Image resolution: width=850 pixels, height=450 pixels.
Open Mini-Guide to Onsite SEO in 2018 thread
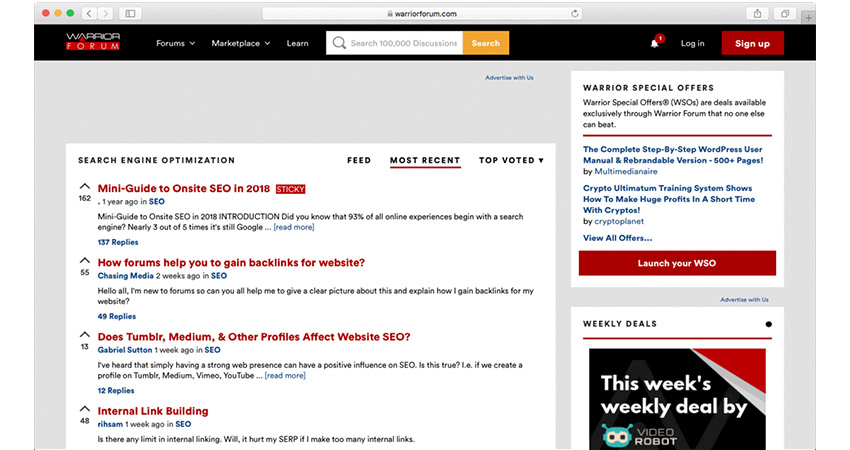tap(184, 189)
